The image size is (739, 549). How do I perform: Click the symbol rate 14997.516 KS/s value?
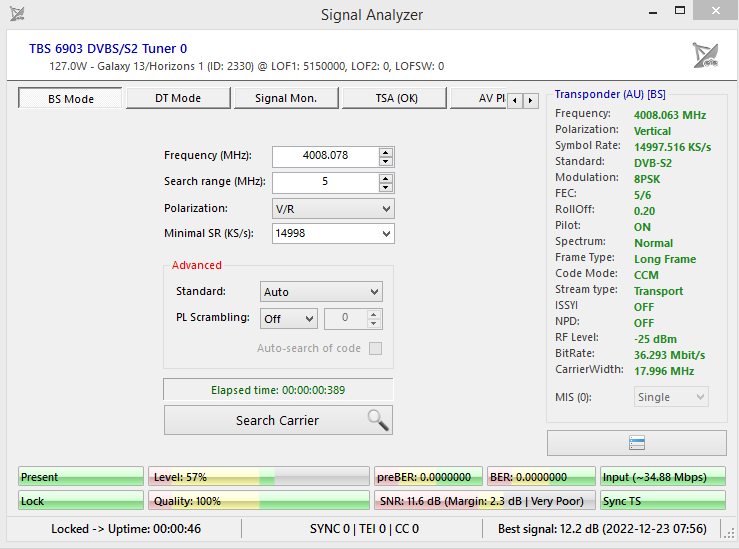point(673,147)
